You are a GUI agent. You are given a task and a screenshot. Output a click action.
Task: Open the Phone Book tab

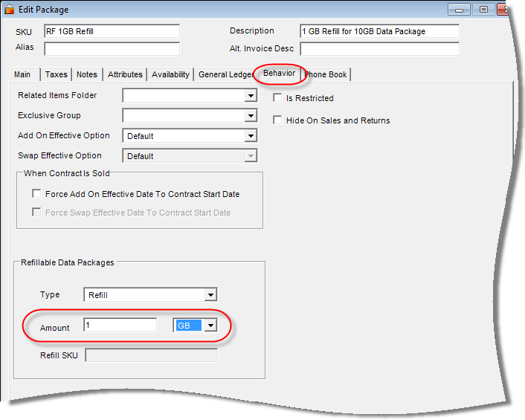click(x=326, y=74)
